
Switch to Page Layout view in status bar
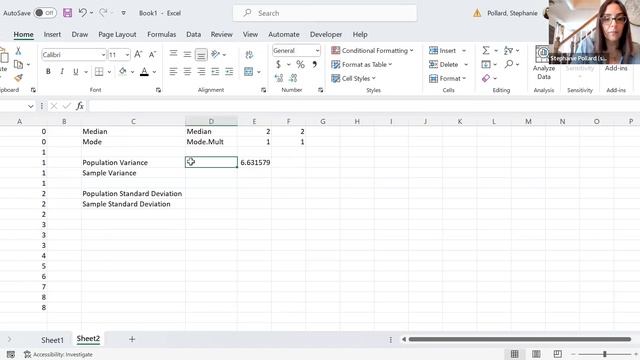536,354
